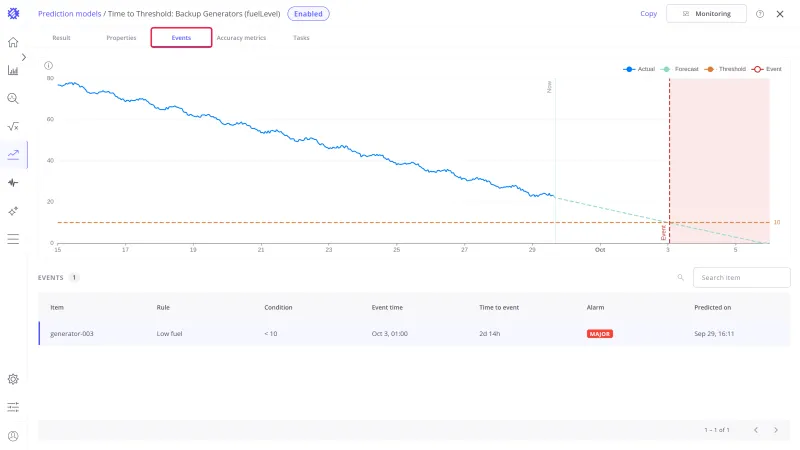Click the Enabled status badge

point(308,14)
